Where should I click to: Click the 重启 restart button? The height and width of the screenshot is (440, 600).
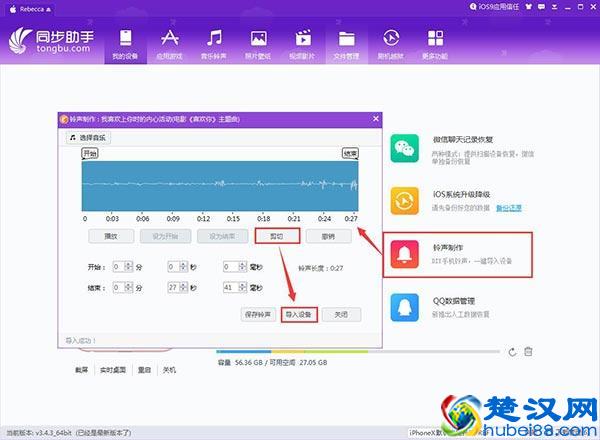click(x=144, y=370)
